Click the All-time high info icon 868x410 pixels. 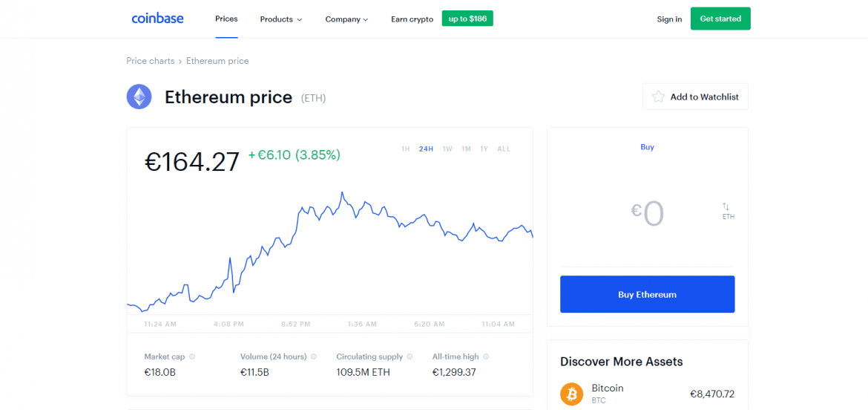(486, 357)
